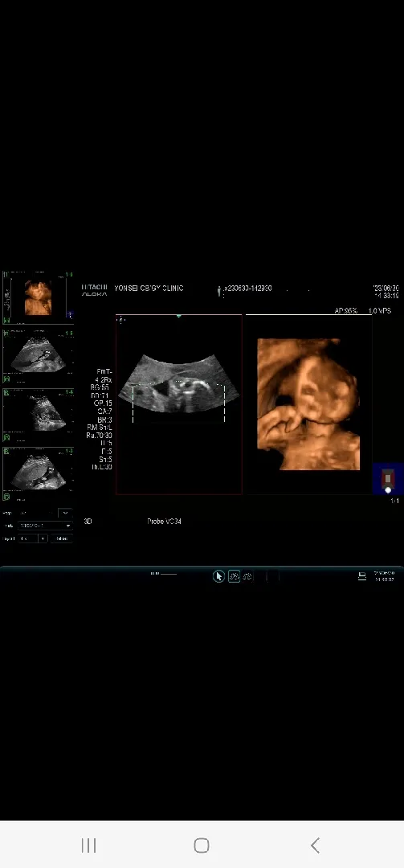The height and width of the screenshot is (868, 404).
Task: Click the 'YONSEI OB/GY CLINIC' header text
Action: (149, 288)
